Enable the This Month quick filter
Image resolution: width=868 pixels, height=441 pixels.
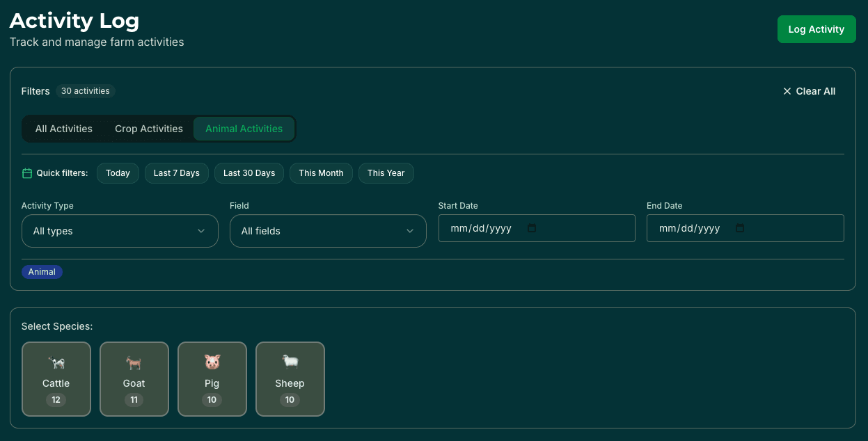pyautogui.click(x=321, y=173)
